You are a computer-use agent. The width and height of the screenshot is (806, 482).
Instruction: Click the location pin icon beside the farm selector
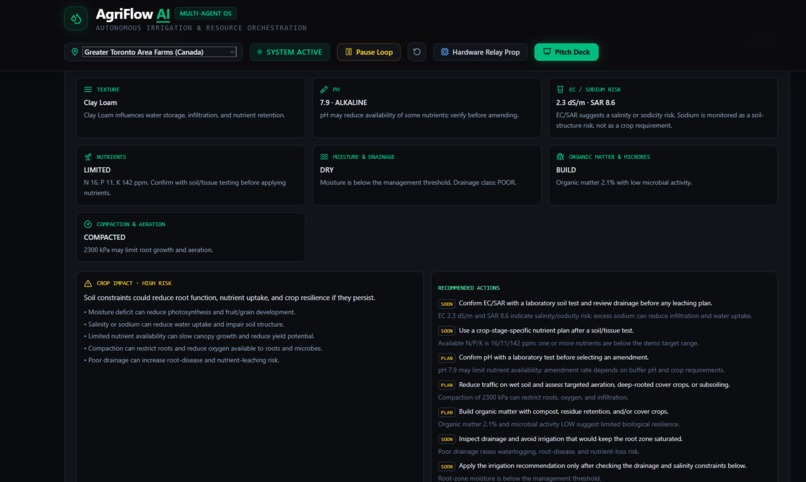(75, 52)
